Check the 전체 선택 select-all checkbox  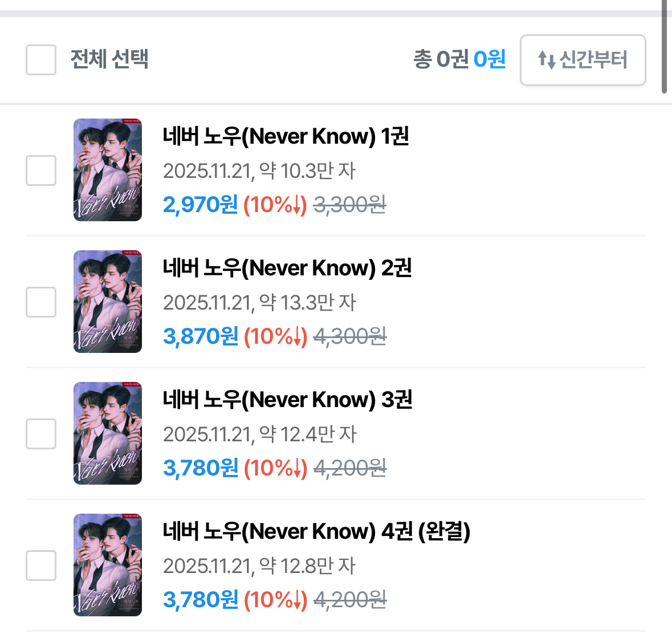[41, 60]
